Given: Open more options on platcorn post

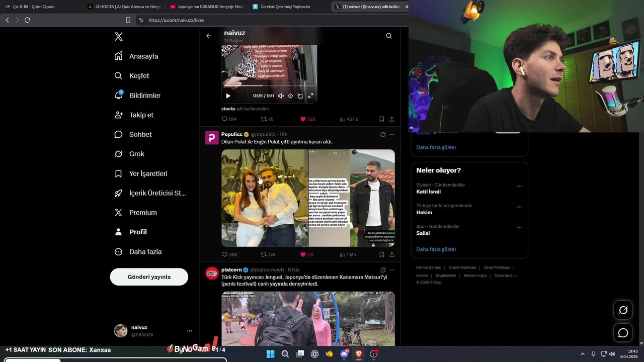Looking at the screenshot, I should pyautogui.click(x=392, y=270).
